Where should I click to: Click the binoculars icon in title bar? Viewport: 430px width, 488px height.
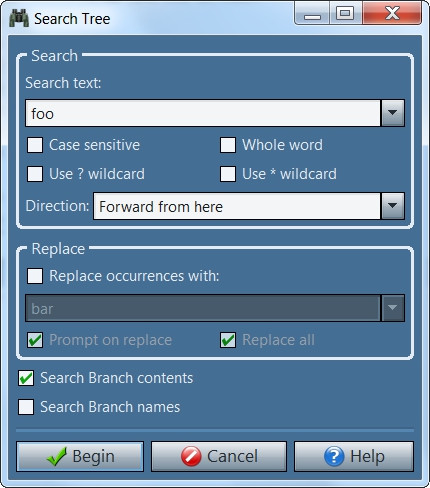[x=19, y=18]
